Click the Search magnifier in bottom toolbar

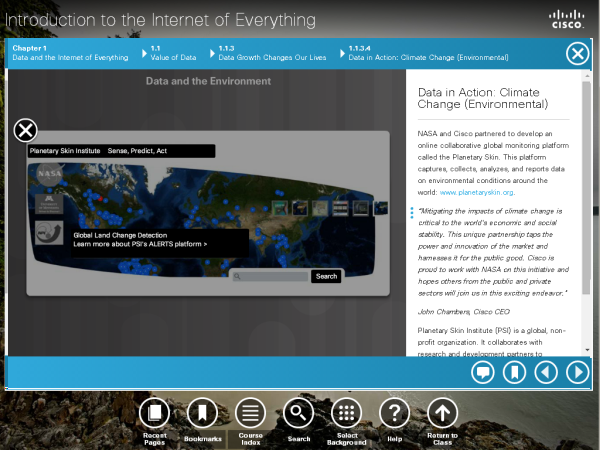pyautogui.click(x=298, y=412)
